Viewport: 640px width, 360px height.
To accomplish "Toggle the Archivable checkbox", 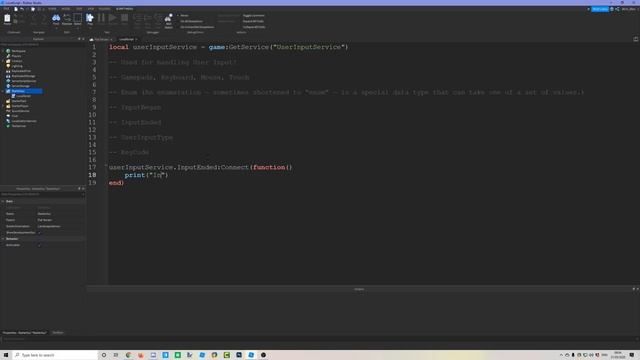I will pos(39,245).
